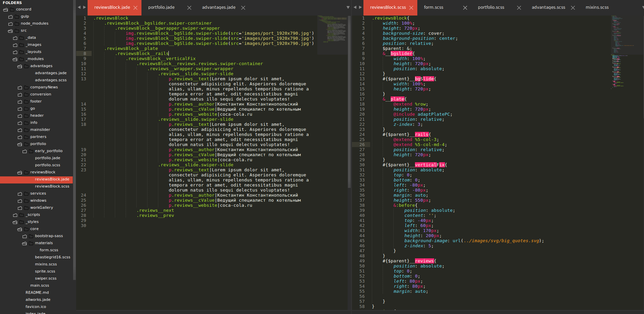This screenshot has height=314, width=644.
Task: Close the portfolio.jade tab
Action: (x=189, y=8)
